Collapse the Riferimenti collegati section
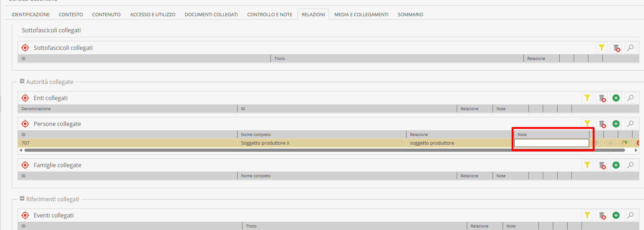This screenshot has height=230, width=644. [x=22, y=199]
